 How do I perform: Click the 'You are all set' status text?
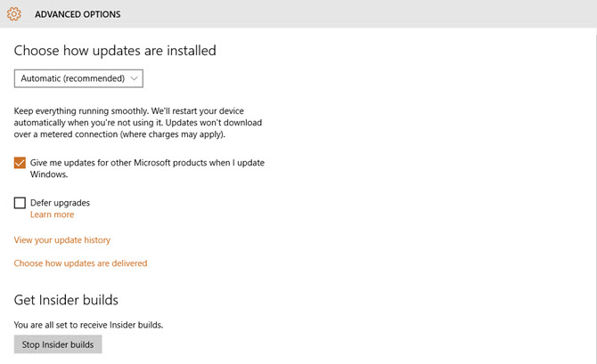pos(88,325)
